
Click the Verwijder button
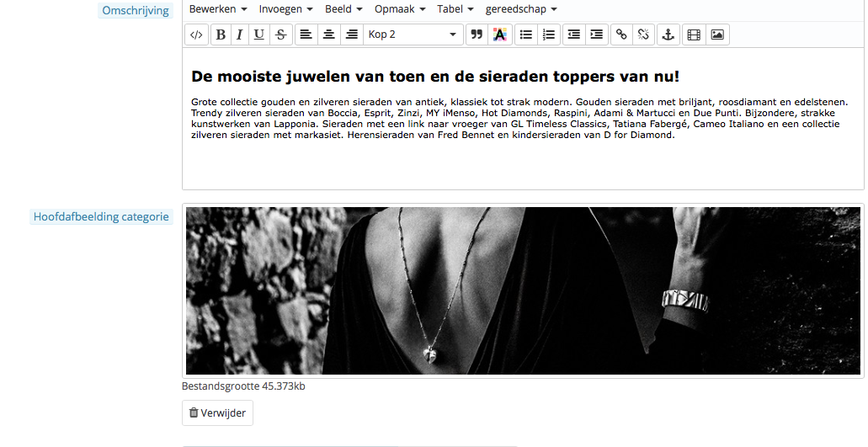tap(217, 413)
